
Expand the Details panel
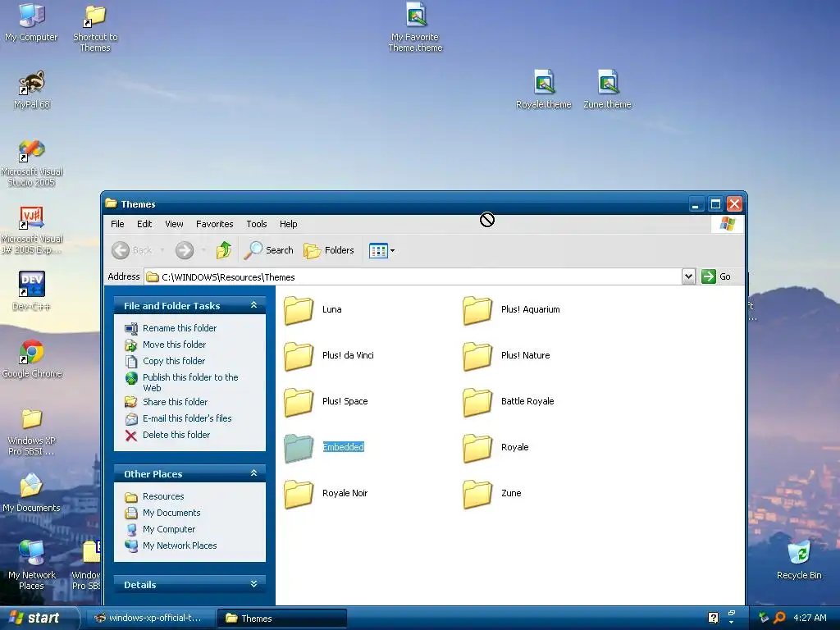point(254,584)
